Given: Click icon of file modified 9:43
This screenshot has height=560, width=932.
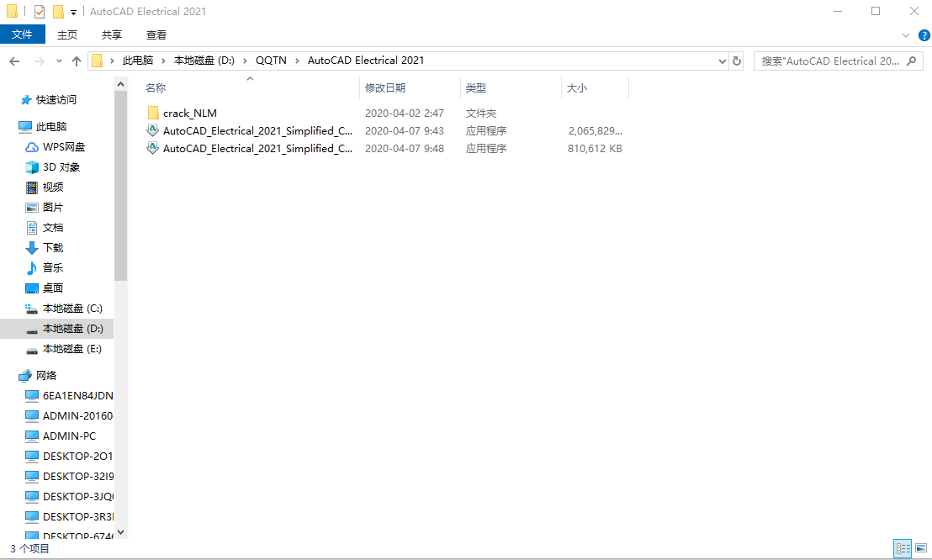Looking at the screenshot, I should (x=153, y=131).
